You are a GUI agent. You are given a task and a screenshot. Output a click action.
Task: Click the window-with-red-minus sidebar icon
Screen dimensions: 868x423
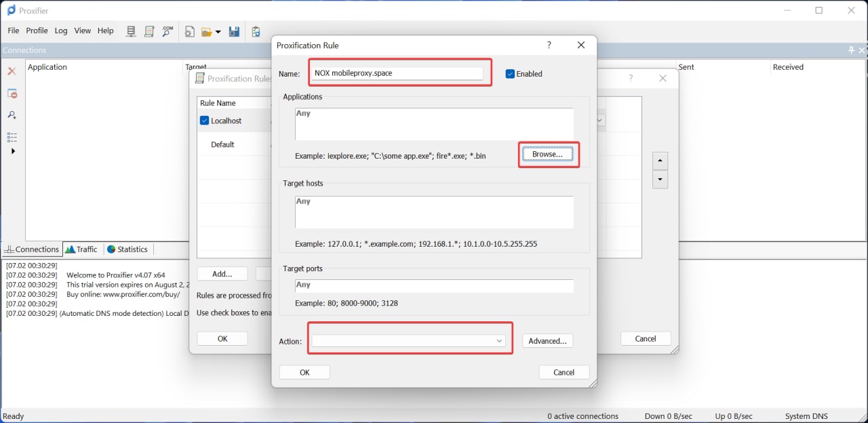[12, 94]
